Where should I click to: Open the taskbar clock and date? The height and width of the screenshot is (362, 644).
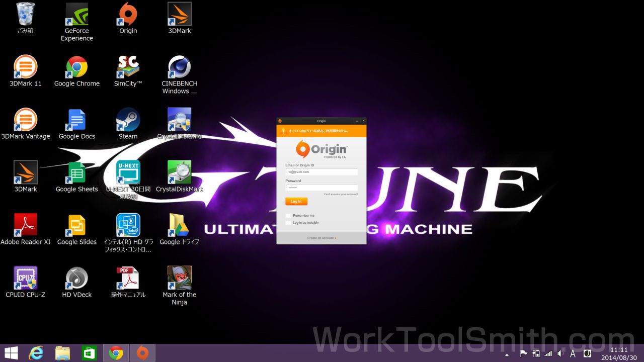[x=618, y=353]
